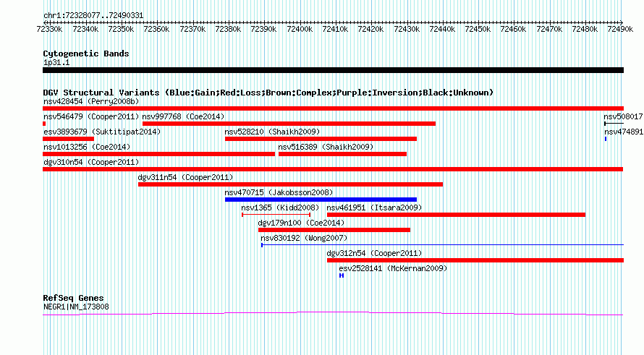The height and width of the screenshot is (355, 644).
Task: Click the 72440k ruler tick label
Action: pyautogui.click(x=442, y=29)
